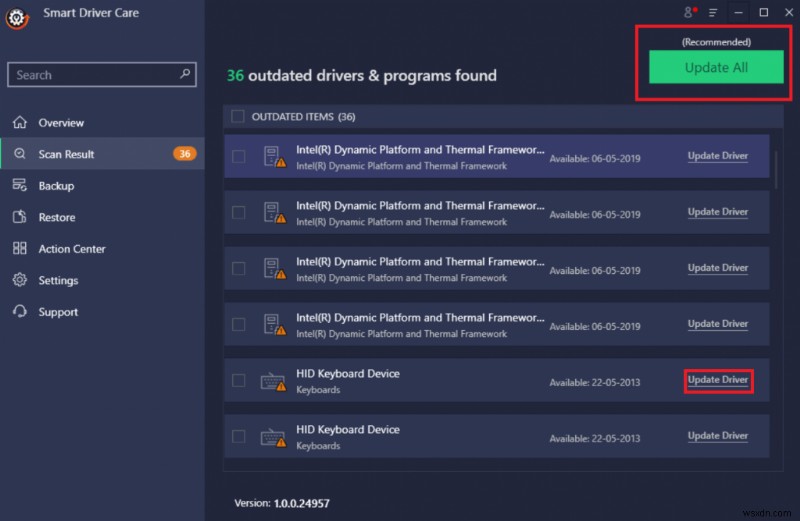Click Update Driver for fourth Intel Framework row
800x521 pixels.
pos(717,324)
